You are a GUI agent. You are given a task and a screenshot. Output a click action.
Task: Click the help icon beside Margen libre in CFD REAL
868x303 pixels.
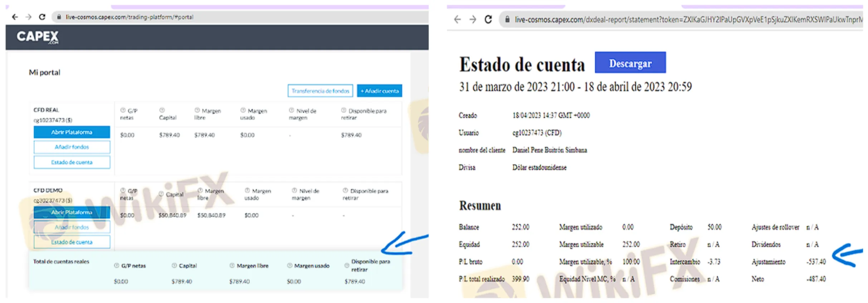[x=197, y=110]
